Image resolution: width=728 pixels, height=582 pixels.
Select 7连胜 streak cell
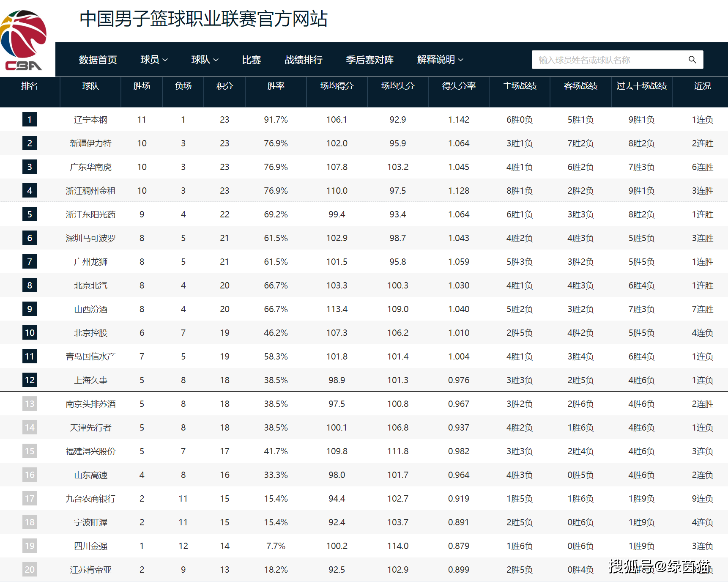(x=702, y=309)
